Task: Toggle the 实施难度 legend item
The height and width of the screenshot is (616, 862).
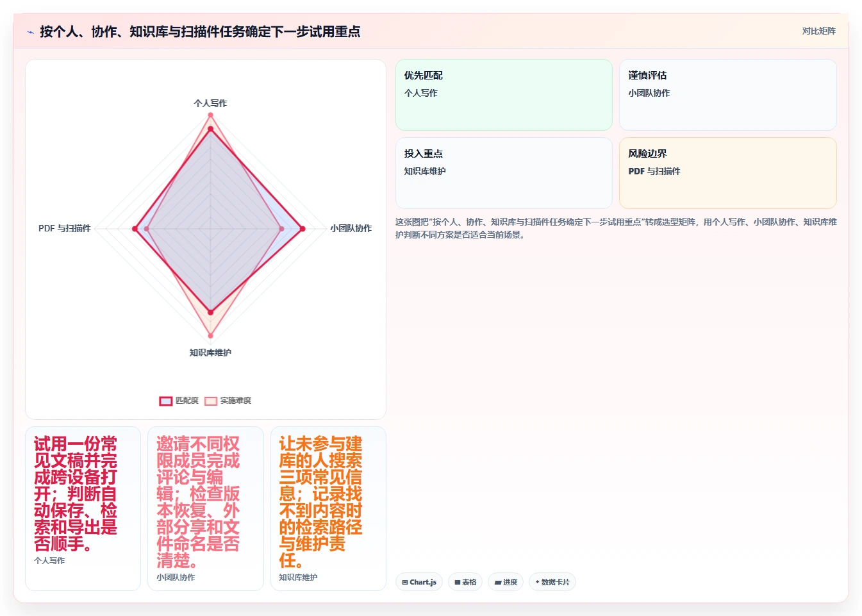Action: click(228, 401)
